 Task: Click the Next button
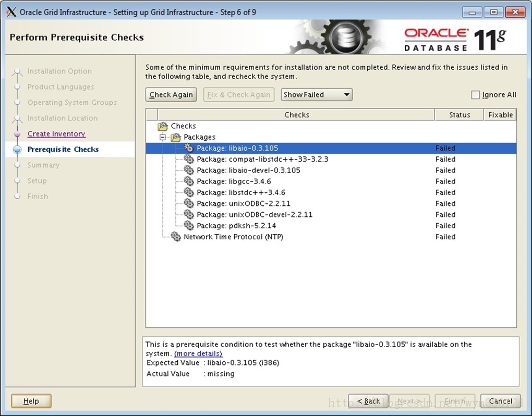(409, 401)
